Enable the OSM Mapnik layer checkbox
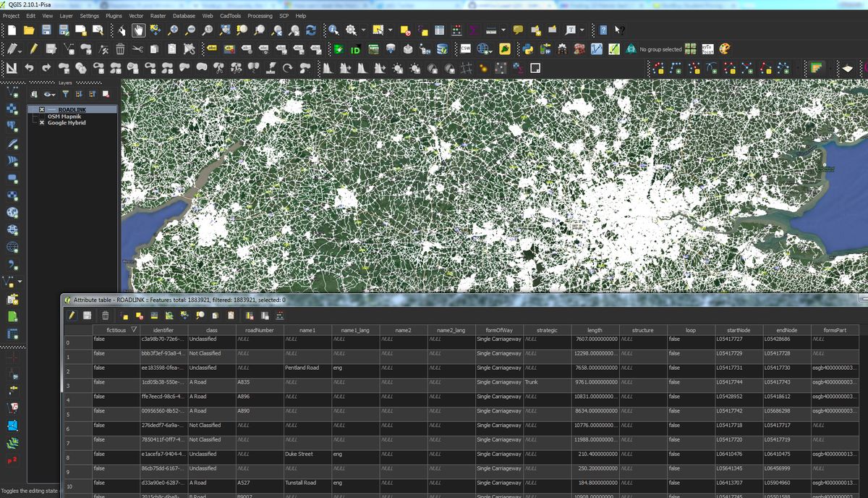Viewport: 868px width, 498px height. click(x=42, y=116)
